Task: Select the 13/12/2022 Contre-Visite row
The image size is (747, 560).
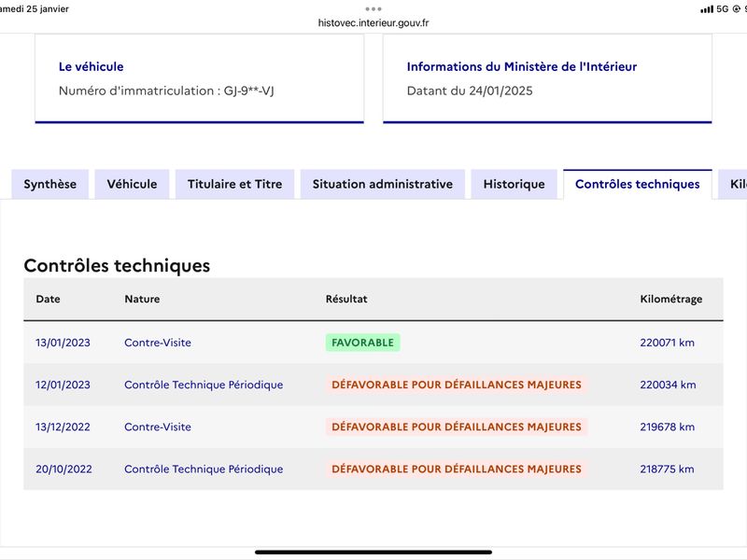Action: (x=373, y=427)
